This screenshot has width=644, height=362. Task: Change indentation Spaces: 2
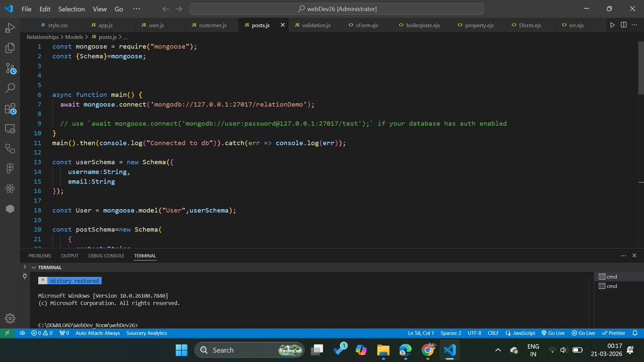click(x=451, y=333)
